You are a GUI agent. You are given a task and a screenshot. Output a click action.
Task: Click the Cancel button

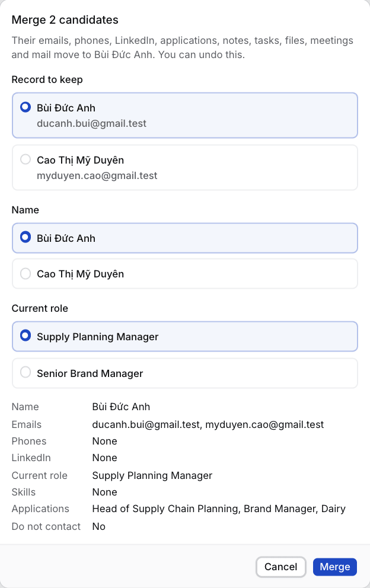point(280,567)
